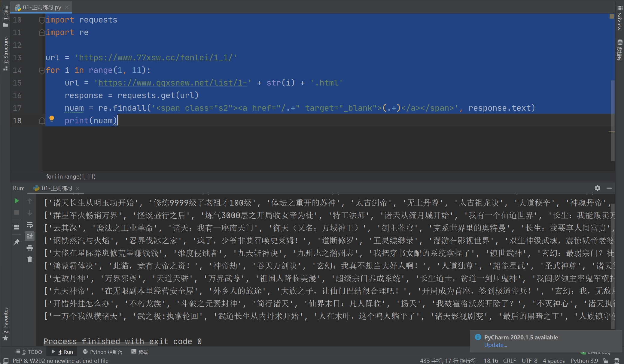
Task: Toggle read-only lock icon in status bar
Action: [605, 361]
